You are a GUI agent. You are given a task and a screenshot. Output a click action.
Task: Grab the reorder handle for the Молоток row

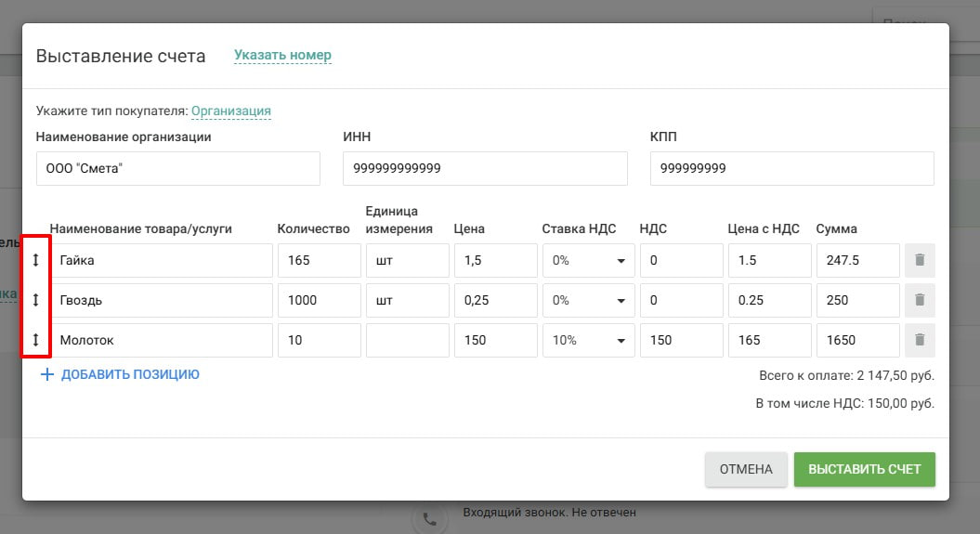[35, 341]
